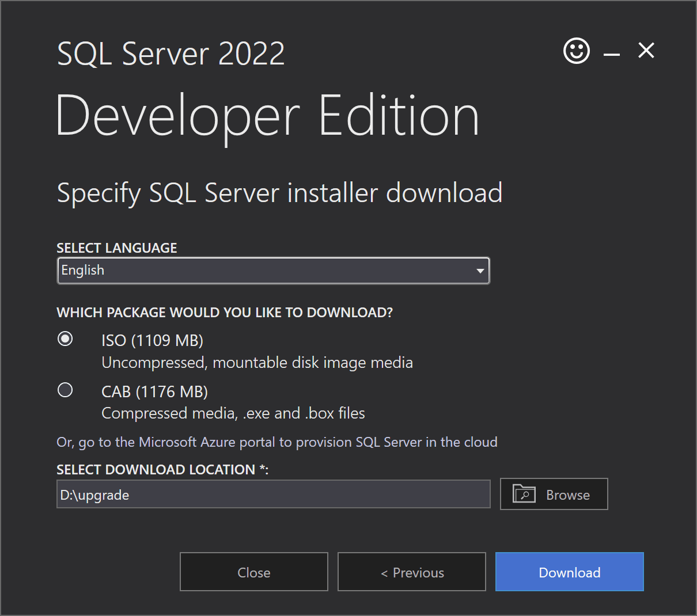This screenshot has height=616, width=697.
Task: Go back with the Previous button
Action: click(x=412, y=572)
